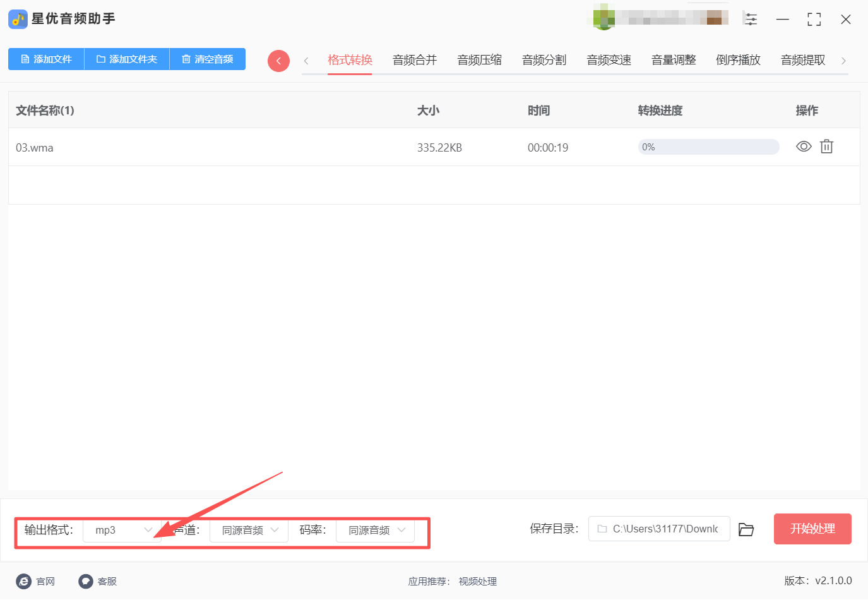Screen dimensions: 868x600
Task: Select the 音频压缩 tab
Action: 480,60
